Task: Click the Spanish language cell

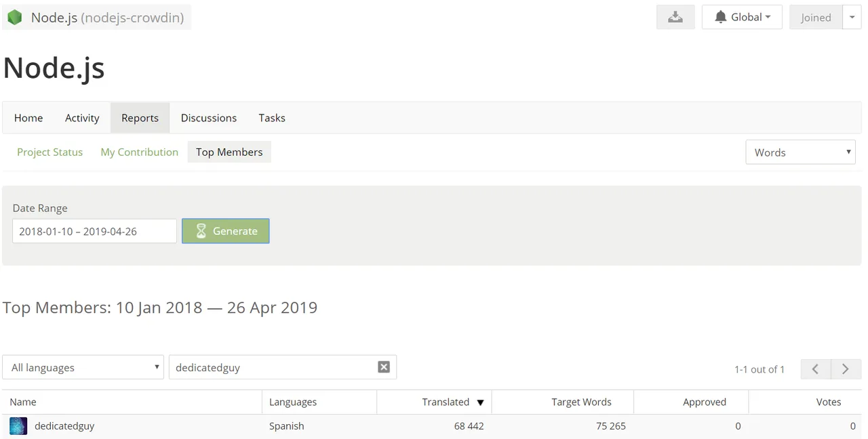Action: click(287, 426)
